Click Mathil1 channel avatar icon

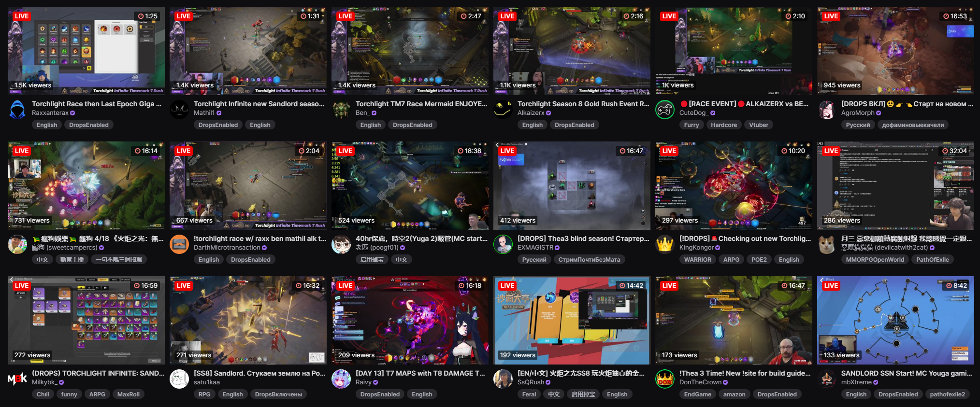coord(179,110)
